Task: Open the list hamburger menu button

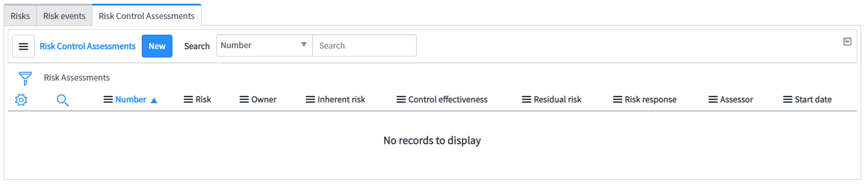Action: click(23, 46)
